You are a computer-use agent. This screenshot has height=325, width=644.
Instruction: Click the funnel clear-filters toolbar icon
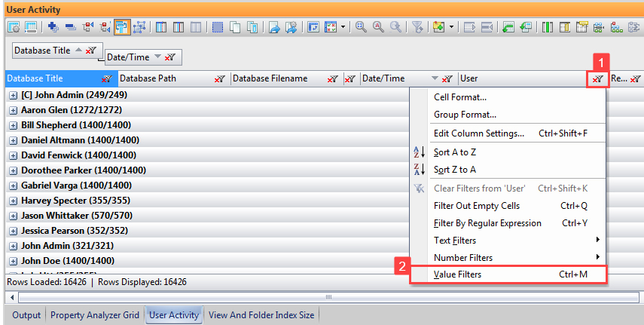click(x=417, y=27)
